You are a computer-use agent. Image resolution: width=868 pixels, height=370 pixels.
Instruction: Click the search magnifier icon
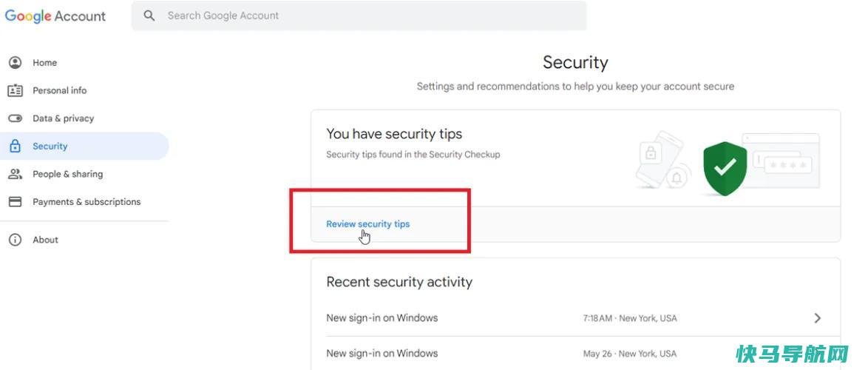(149, 16)
